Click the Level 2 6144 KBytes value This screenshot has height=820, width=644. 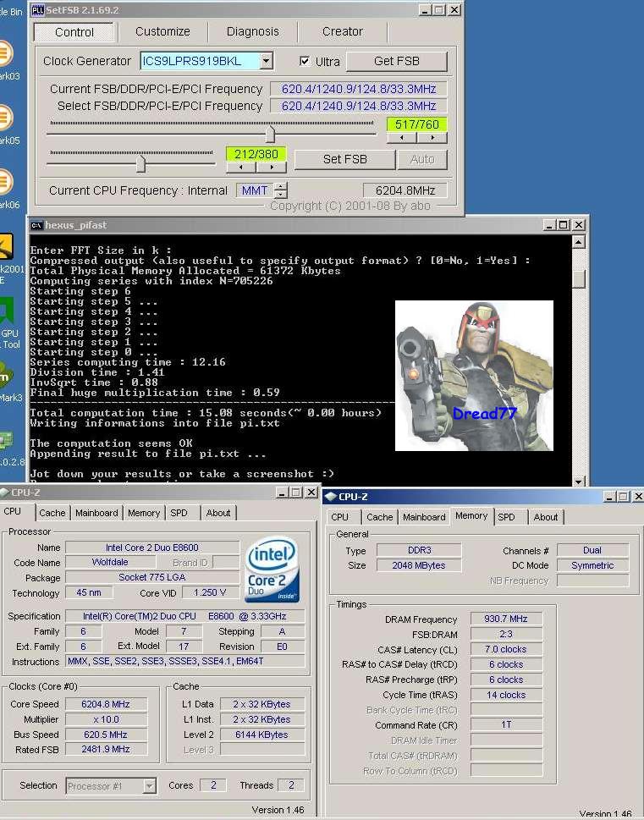point(262,735)
